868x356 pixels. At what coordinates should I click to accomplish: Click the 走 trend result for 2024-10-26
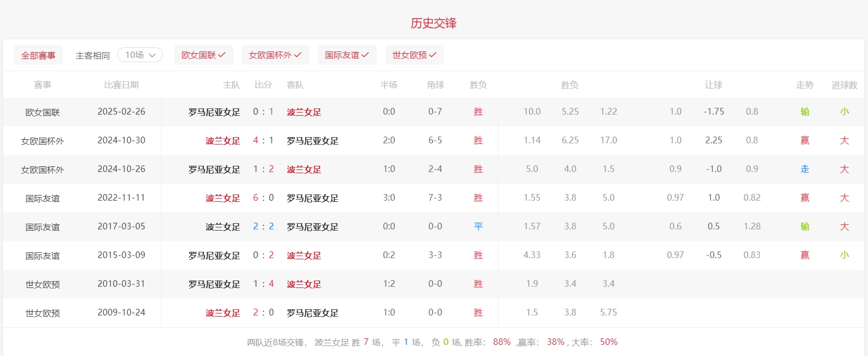(805, 169)
